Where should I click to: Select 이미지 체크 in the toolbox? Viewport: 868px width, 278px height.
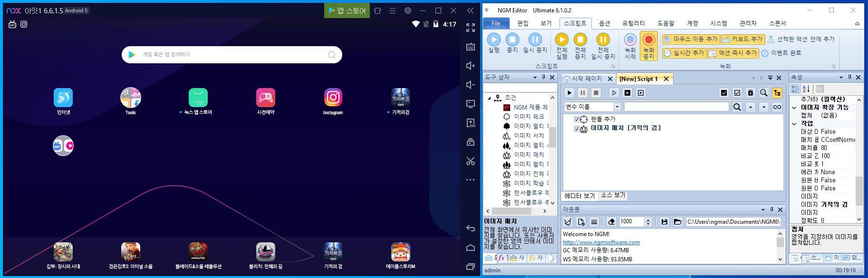pos(529,117)
